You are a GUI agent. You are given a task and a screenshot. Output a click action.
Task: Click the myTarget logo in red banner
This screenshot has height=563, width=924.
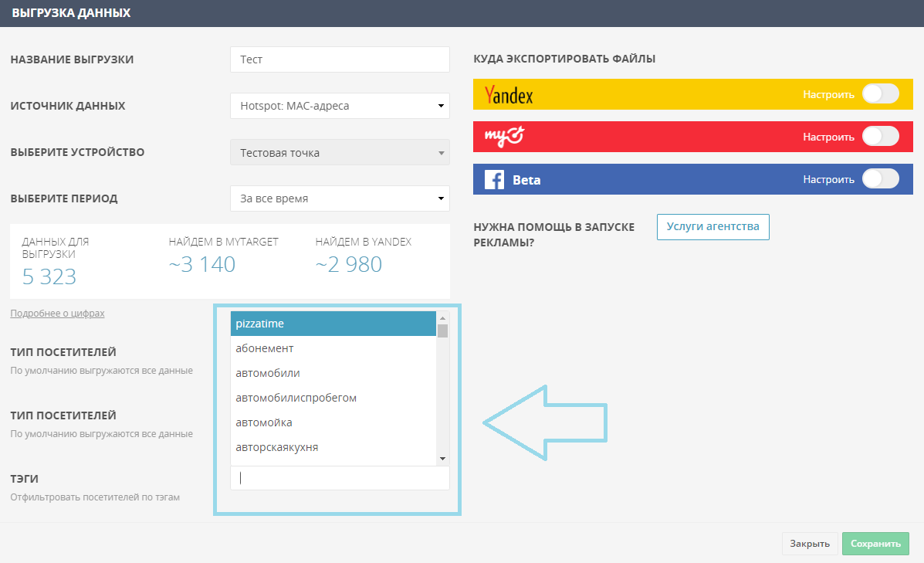click(504, 136)
